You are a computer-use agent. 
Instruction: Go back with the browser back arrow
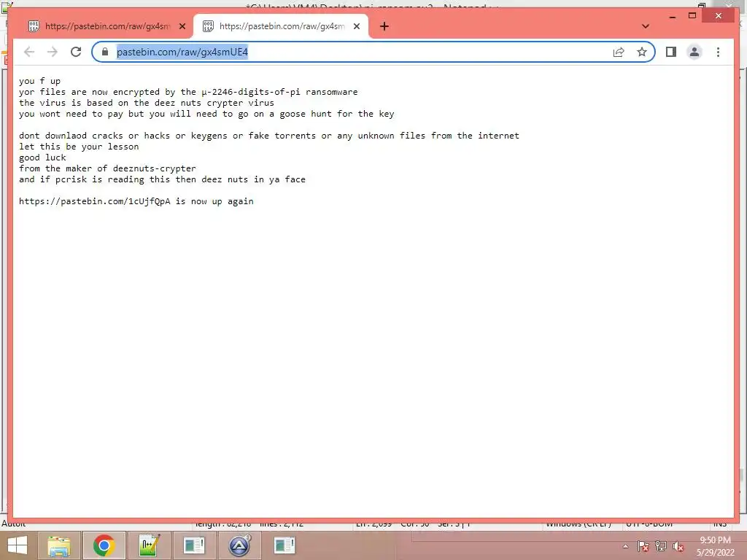(x=29, y=52)
